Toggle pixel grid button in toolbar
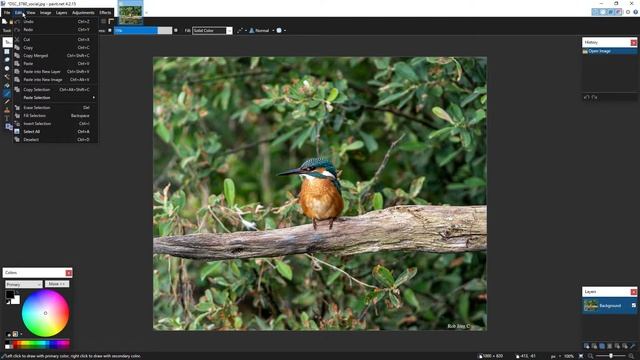 click(x=103, y=21)
